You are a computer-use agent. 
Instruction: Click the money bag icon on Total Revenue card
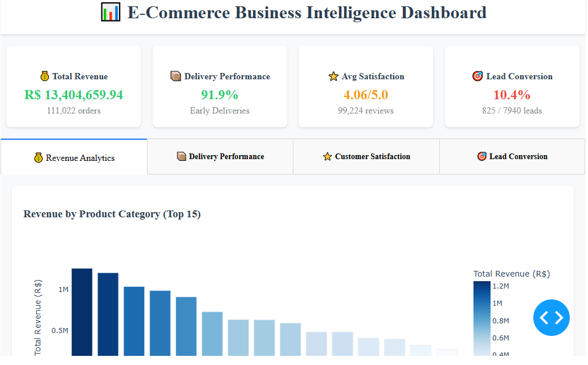(x=44, y=75)
